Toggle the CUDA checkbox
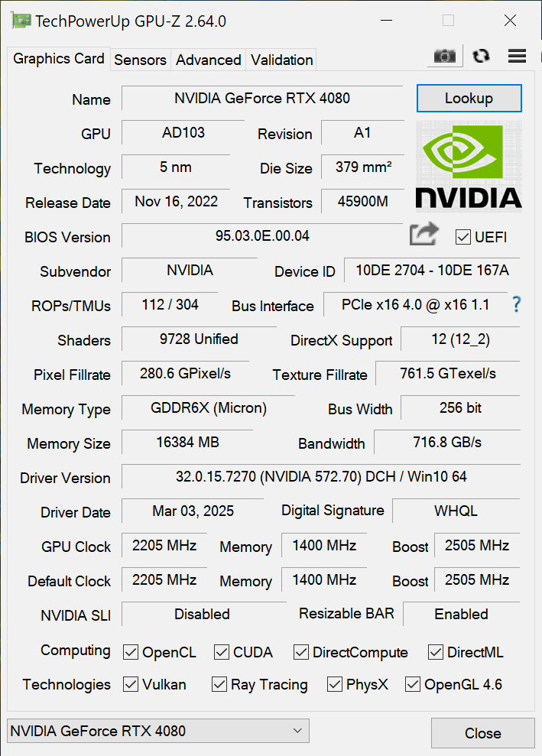The width and height of the screenshot is (542, 756). coord(222,652)
